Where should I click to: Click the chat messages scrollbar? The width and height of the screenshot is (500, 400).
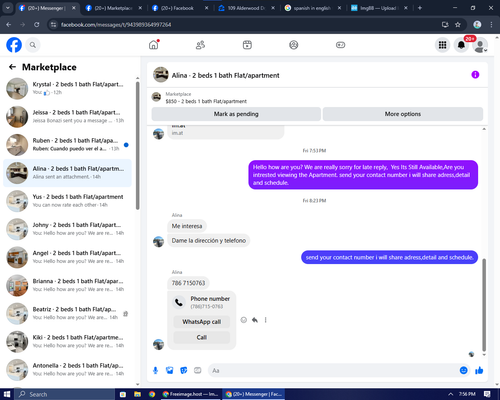point(484,305)
